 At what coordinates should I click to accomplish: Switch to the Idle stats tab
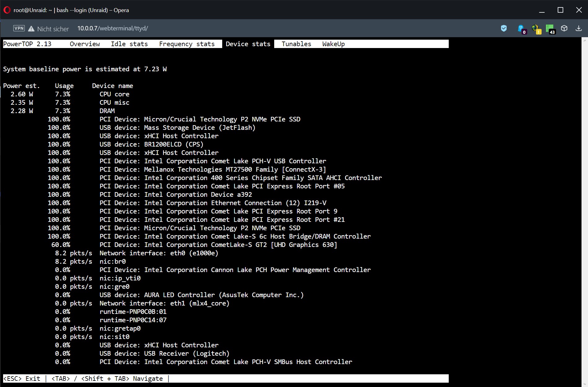(x=129, y=44)
